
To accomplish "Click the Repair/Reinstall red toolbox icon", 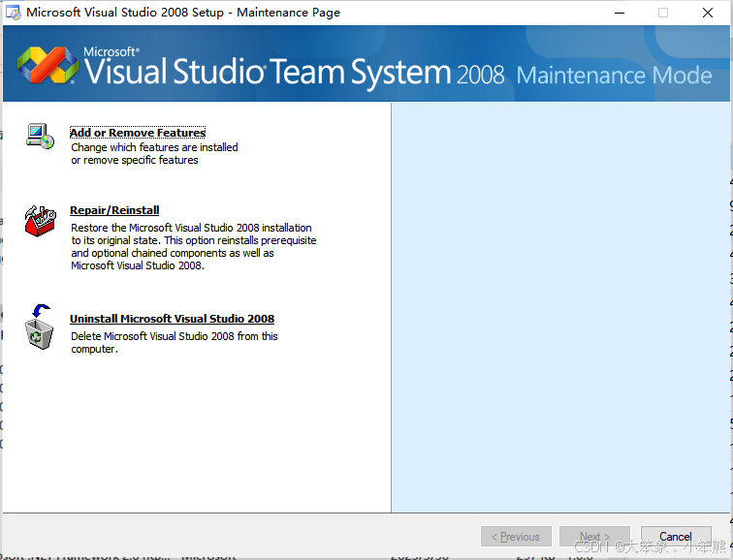I will 40,221.
